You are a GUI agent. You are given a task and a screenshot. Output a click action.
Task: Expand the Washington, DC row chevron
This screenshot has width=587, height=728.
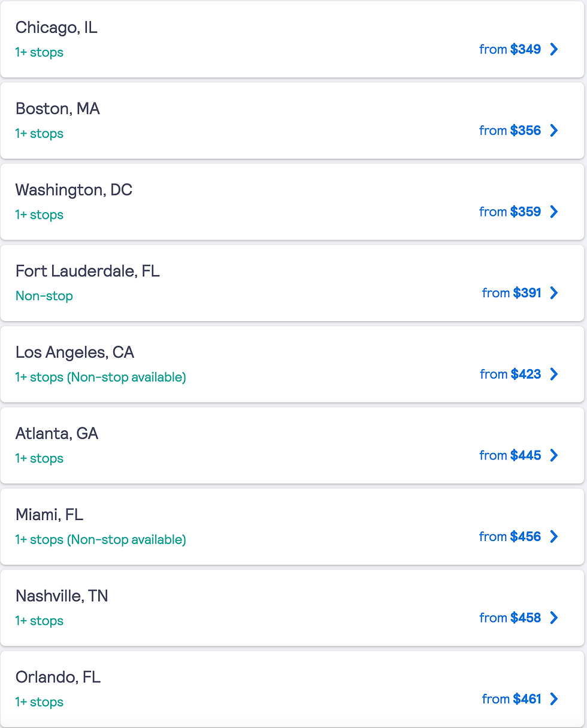(554, 212)
